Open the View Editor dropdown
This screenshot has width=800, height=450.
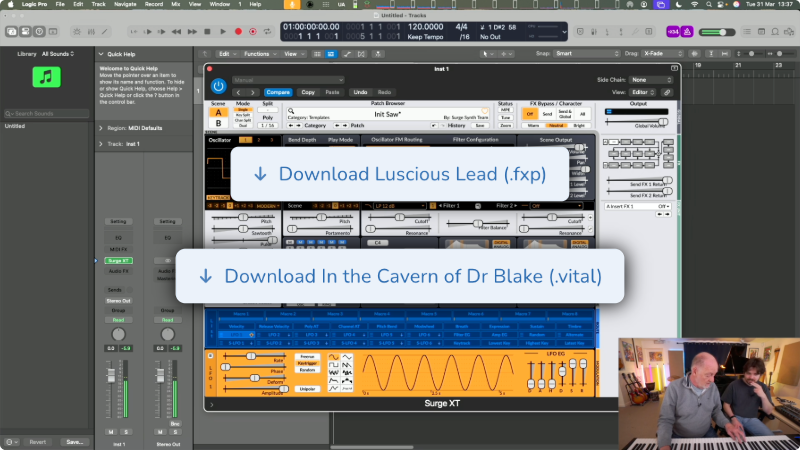tap(642, 92)
